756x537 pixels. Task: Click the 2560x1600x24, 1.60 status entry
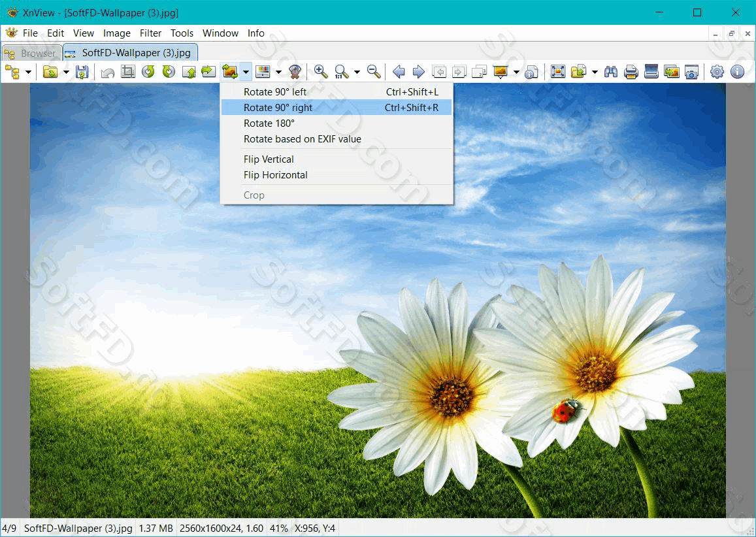[x=222, y=529]
